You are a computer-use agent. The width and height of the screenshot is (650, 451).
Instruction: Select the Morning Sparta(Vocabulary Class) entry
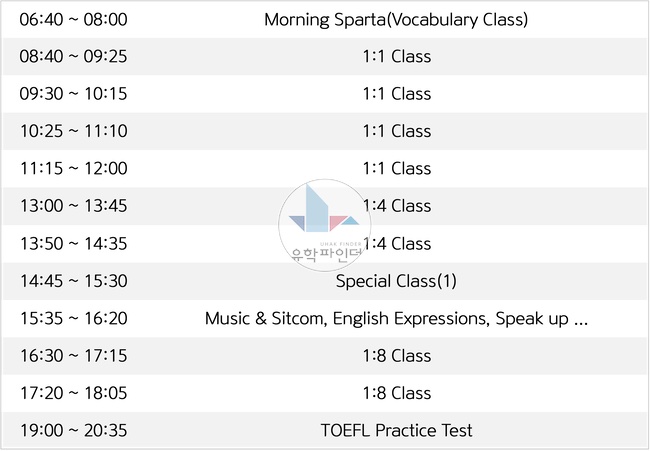396,19
